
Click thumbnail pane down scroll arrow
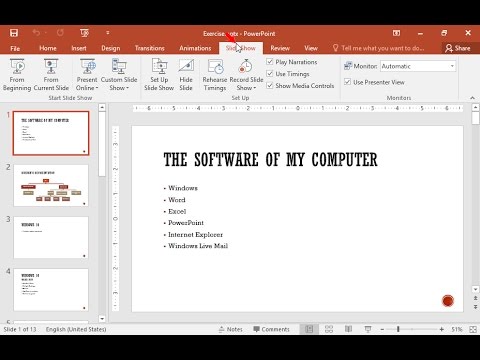[x=102, y=319]
